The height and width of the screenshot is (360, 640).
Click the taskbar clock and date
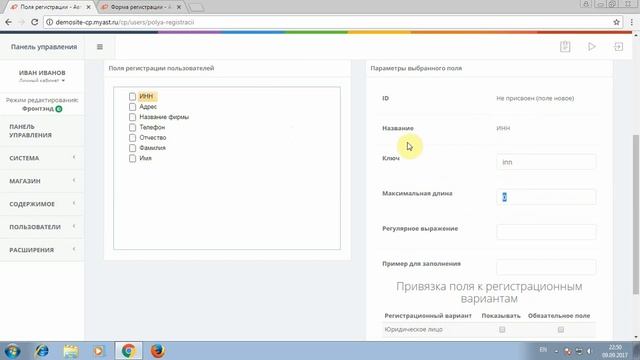(x=614, y=351)
